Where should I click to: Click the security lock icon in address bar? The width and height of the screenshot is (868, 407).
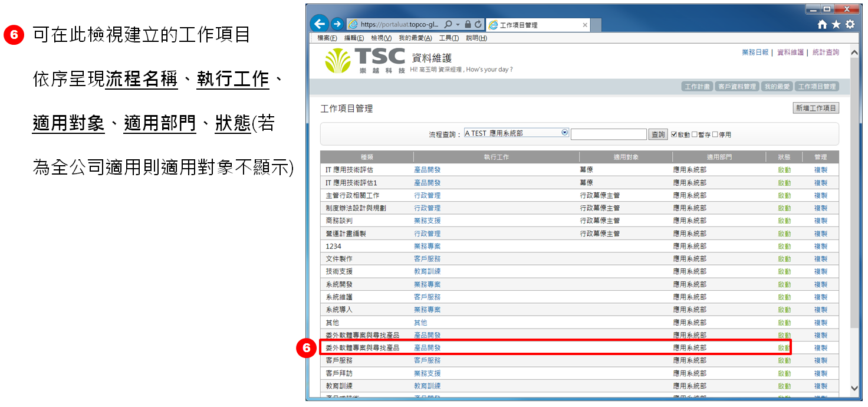467,25
